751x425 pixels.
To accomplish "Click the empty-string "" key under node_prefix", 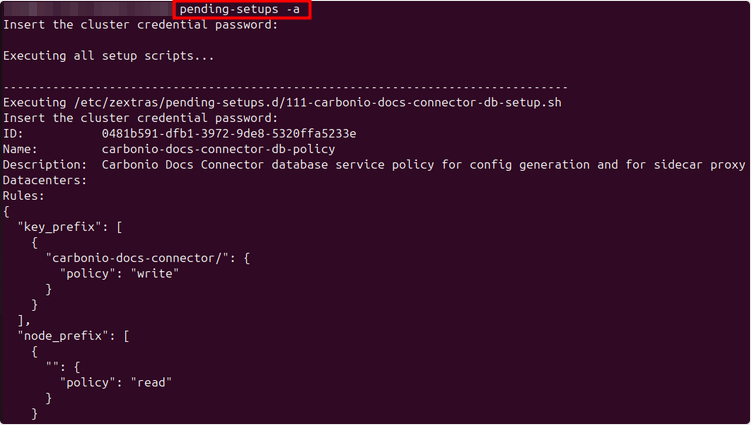I will (52, 366).
